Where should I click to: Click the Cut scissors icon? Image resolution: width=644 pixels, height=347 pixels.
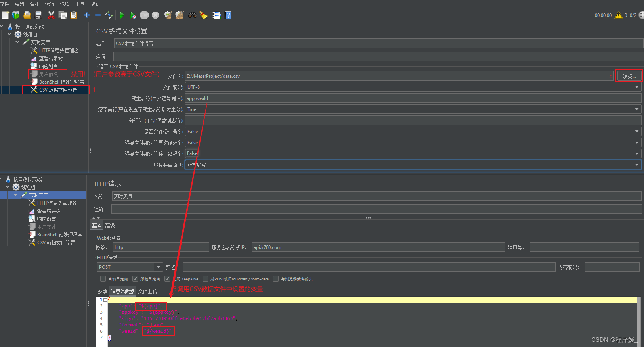tap(51, 15)
